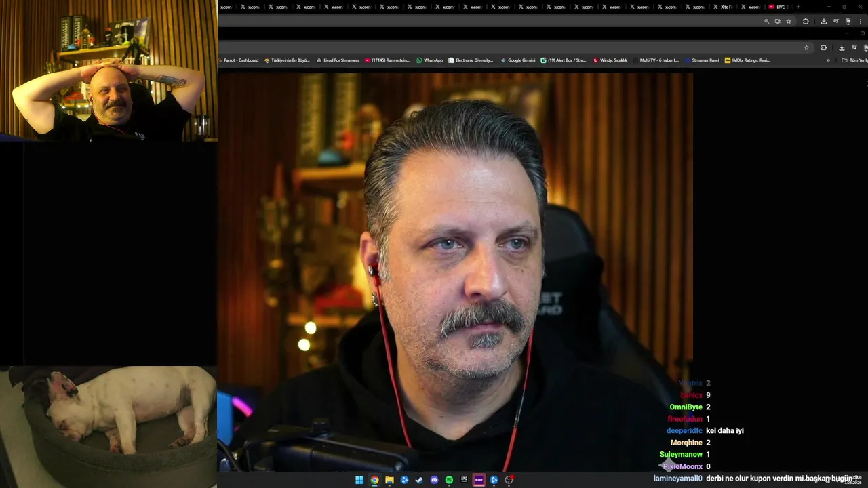
Task: Open the Windows Start menu
Action: tap(359, 480)
